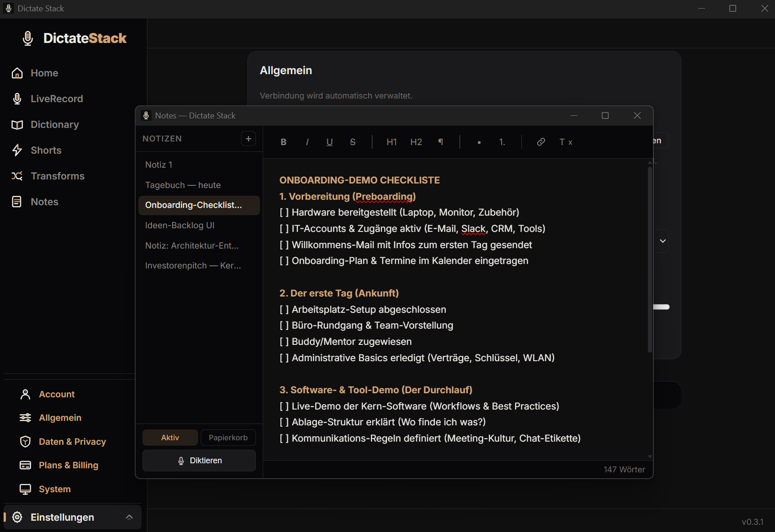Click line 'Arbeitsplatz-Setup abgeschlossen'
This screenshot has height=532, width=775.
click(363, 310)
